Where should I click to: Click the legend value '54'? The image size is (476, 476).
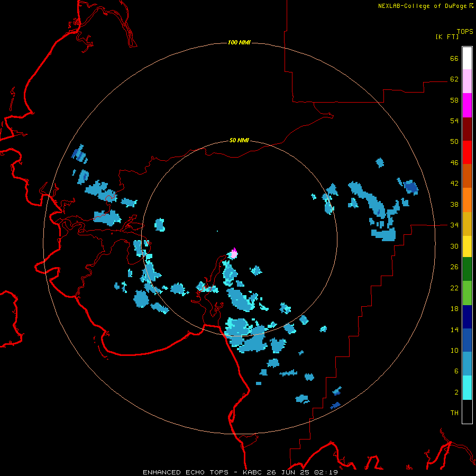coord(454,121)
